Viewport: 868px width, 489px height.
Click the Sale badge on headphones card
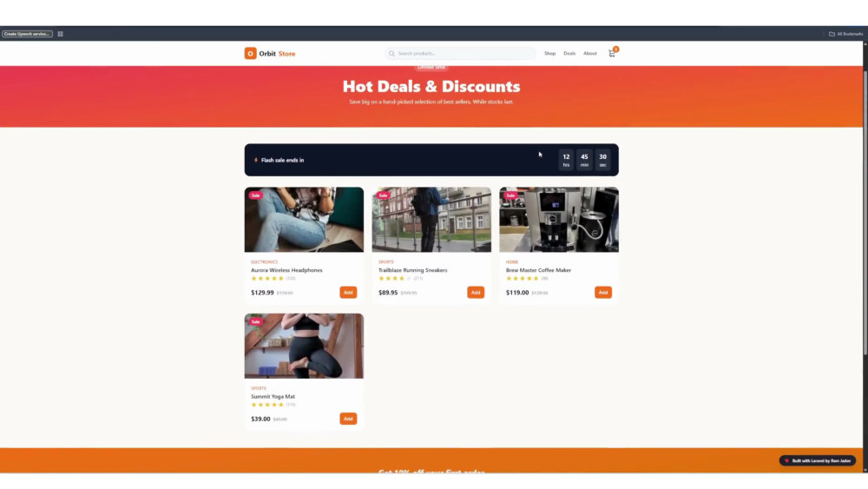[255, 195]
